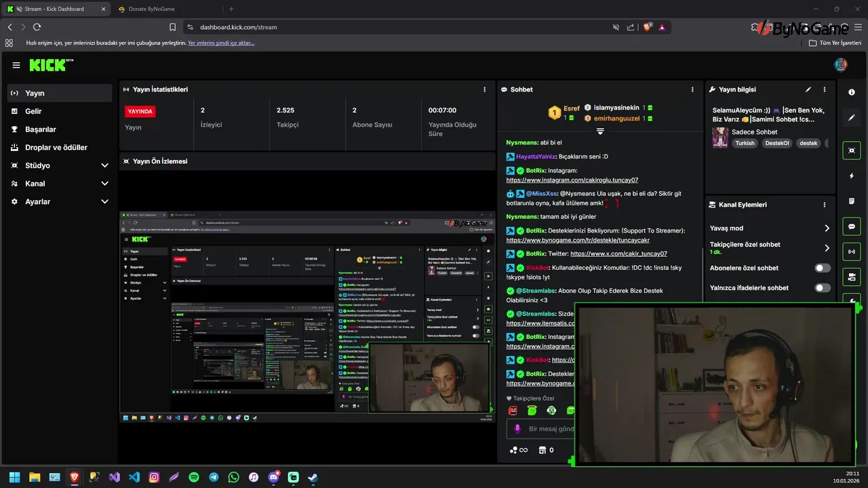Image resolution: width=868 pixels, height=488 pixels.
Task: Open user avatar menu in Kick header
Action: point(840,65)
